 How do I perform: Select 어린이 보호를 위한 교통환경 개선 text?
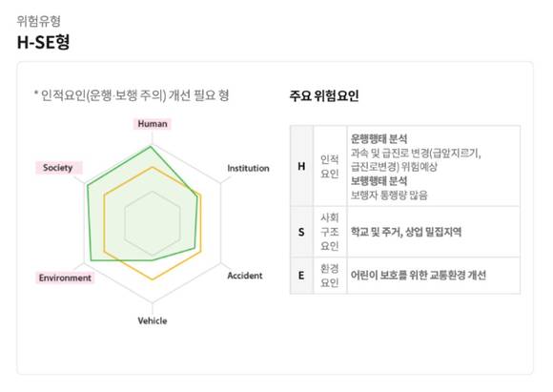419,275
